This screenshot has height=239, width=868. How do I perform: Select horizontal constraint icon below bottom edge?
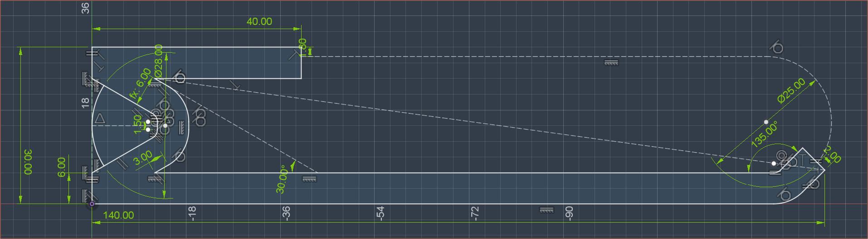(546, 210)
